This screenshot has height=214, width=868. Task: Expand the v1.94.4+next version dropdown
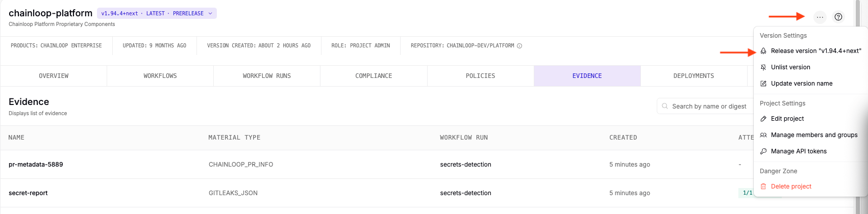157,14
